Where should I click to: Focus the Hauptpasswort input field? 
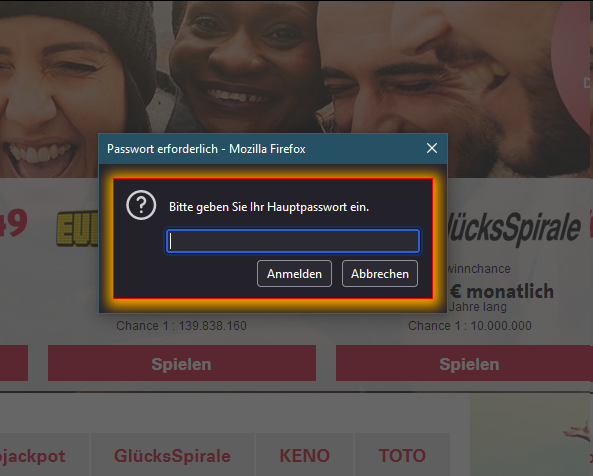click(293, 241)
